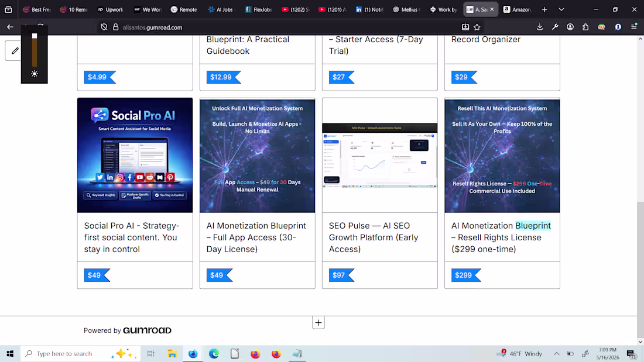Open AI Monetization Blueprint Resell Rights License link

(501, 237)
